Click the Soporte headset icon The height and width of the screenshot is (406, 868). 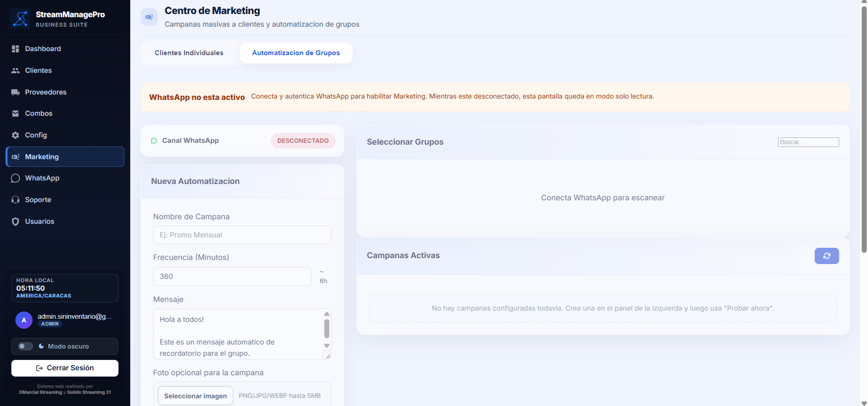15,200
